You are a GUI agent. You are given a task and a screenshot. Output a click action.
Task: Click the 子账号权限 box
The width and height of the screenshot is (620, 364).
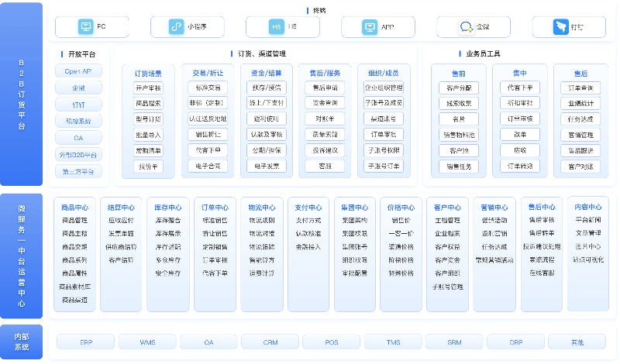384,150
